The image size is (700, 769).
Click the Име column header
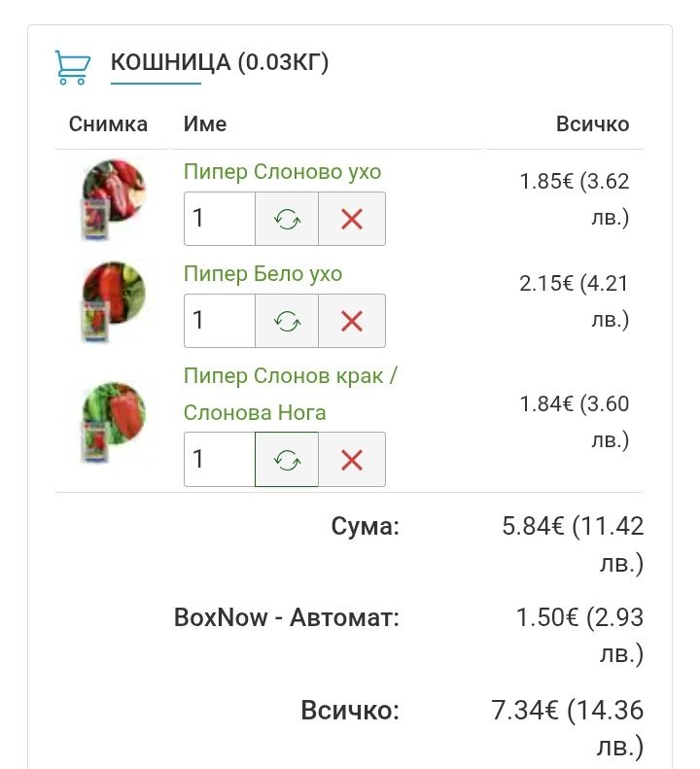coord(205,124)
